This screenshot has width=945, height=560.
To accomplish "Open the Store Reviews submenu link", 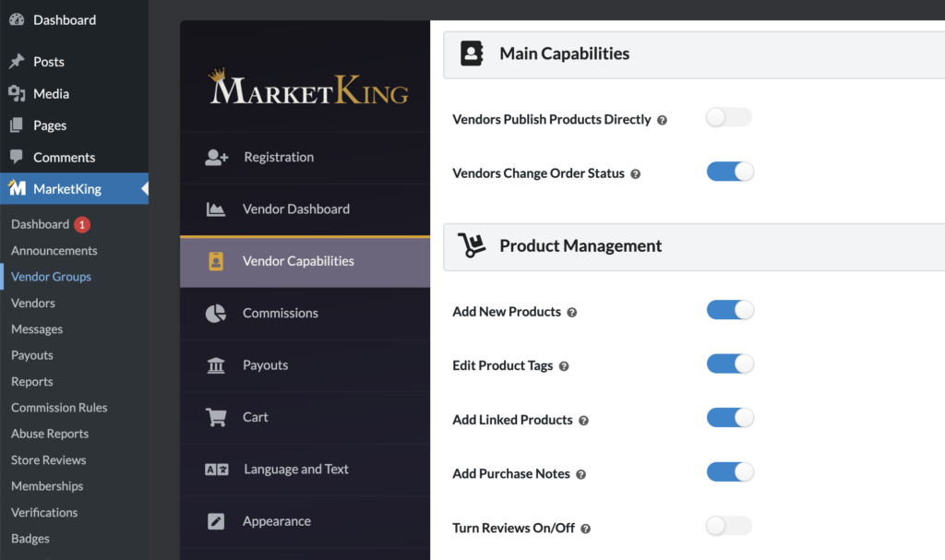I will click(48, 460).
